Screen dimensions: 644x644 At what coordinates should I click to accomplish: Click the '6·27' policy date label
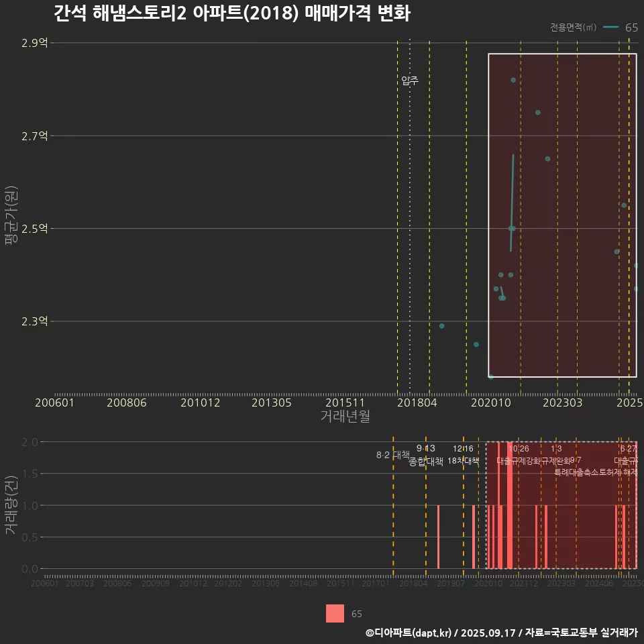click(629, 449)
